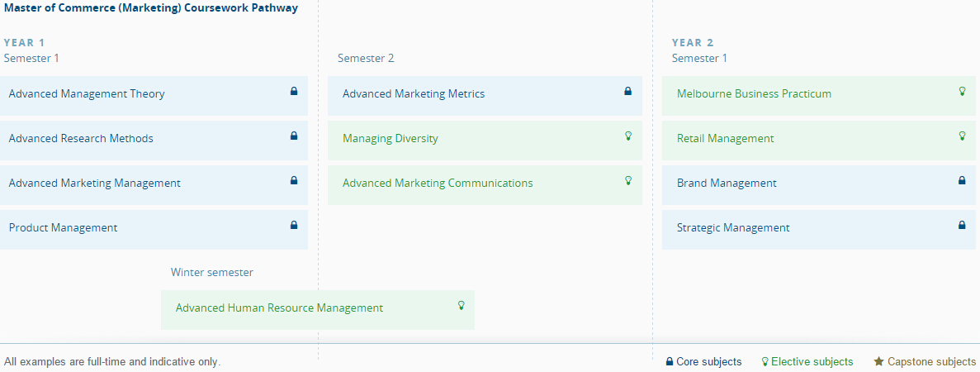Click lightbulb icon on Retail Management
The image size is (980, 372).
pos(962,136)
